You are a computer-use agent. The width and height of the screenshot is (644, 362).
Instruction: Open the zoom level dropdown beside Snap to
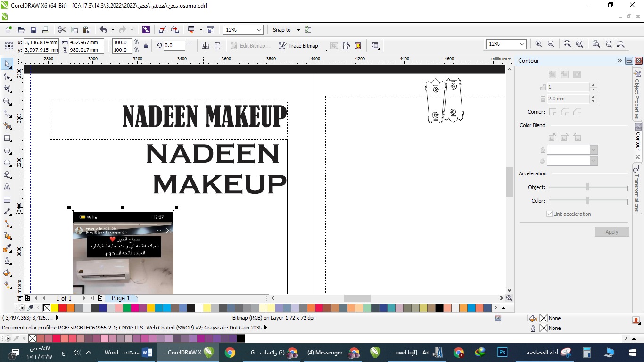click(259, 30)
